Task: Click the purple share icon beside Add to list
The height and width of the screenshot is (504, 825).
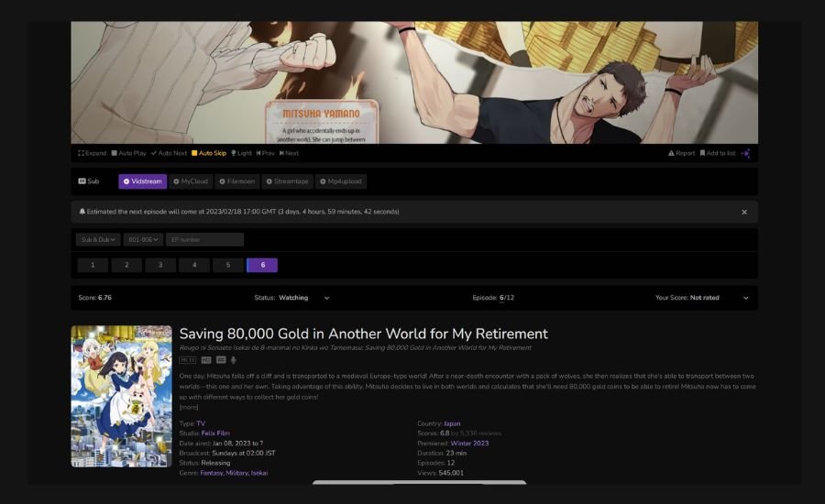Action: (745, 153)
